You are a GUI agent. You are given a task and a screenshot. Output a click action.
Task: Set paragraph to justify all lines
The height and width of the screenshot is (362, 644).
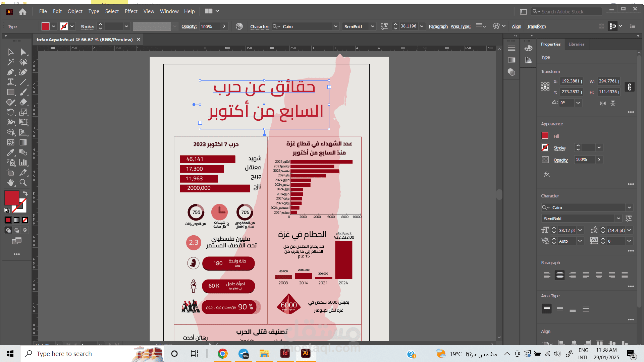pyautogui.click(x=625, y=275)
